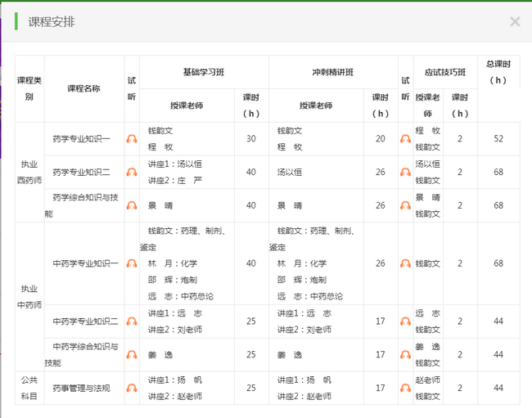The height and width of the screenshot is (418, 532).
Task: Click right 试听 headphone in 中药学综合知识与技能 row
Action: pos(405,355)
